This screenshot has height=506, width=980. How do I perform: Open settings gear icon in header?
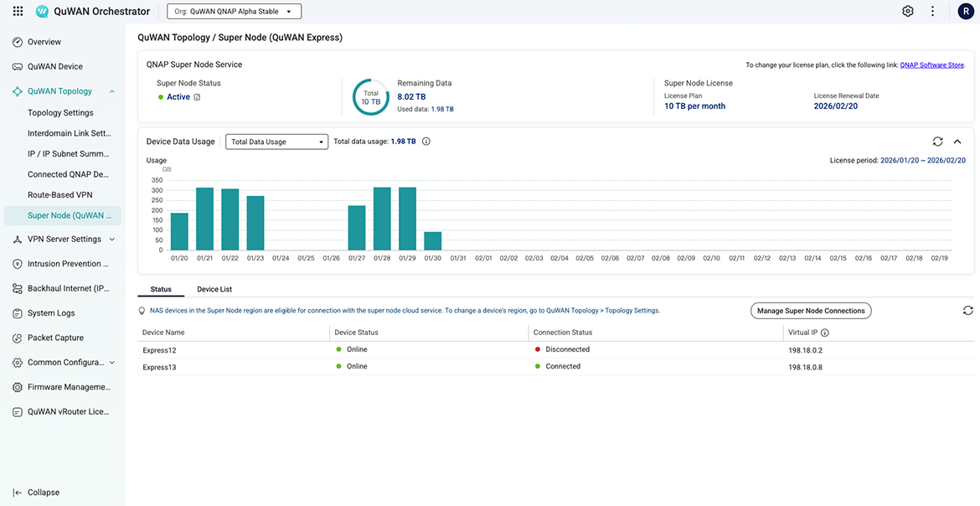pyautogui.click(x=907, y=12)
